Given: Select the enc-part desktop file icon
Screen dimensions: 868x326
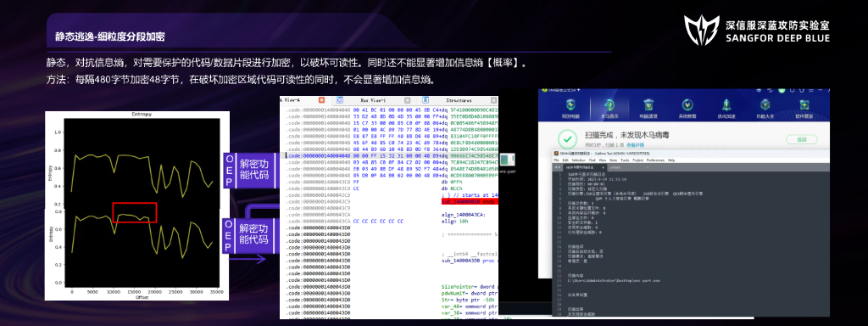Looking at the screenshot, I should click(507, 164).
